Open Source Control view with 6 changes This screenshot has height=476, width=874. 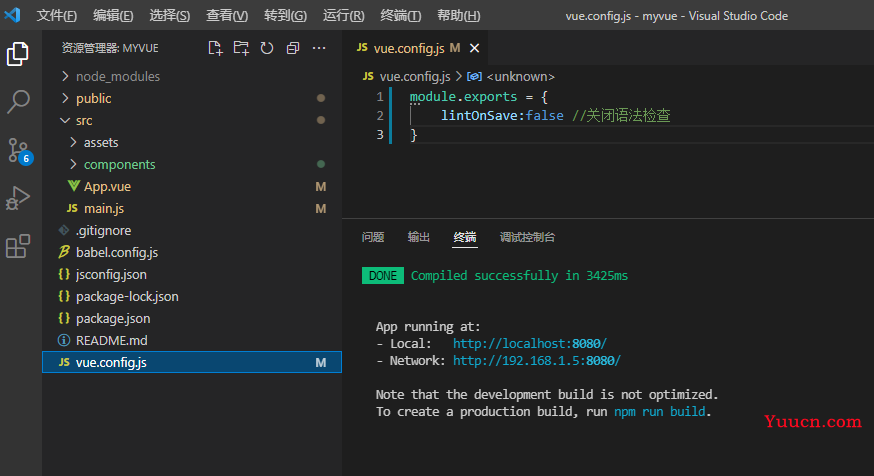20,151
